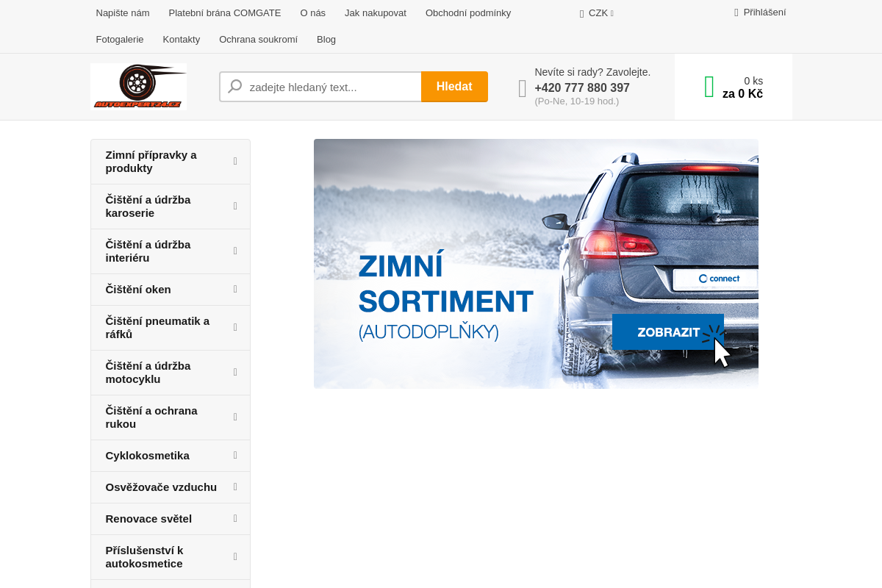Viewport: 882px width, 588px height.
Task: Select the Renovace světel category
Action: coord(148,518)
